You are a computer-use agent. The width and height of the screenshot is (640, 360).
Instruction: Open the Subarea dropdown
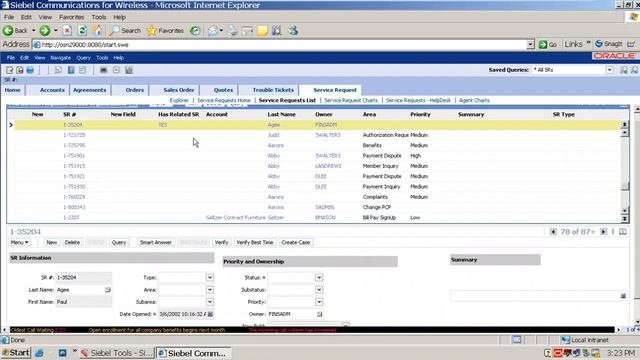point(209,302)
